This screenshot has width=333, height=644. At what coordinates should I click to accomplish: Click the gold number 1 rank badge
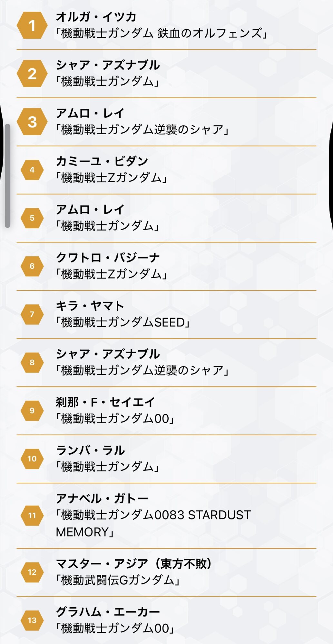tap(32, 25)
